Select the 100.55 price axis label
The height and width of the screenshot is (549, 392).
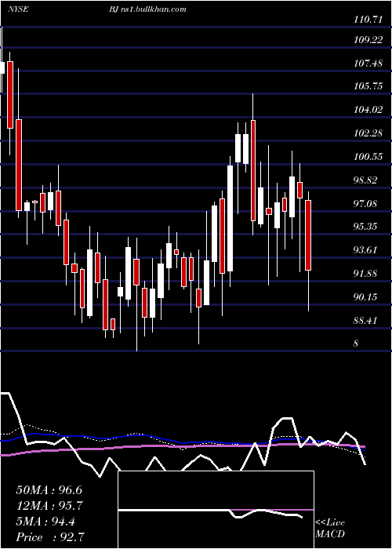click(x=368, y=157)
